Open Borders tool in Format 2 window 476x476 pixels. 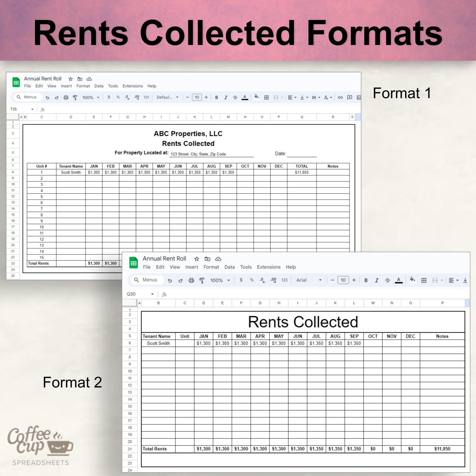click(x=424, y=280)
